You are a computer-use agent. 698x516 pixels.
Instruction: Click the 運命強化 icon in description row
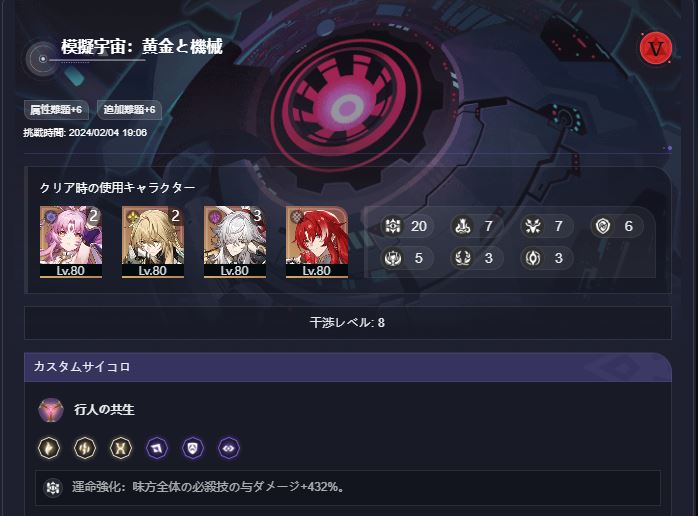pyautogui.click(x=53, y=487)
